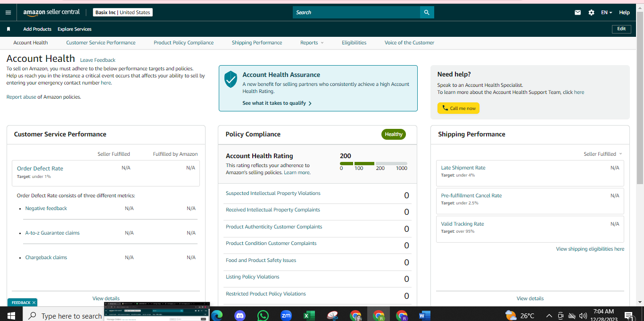Open Word from the taskbar

pyautogui.click(x=424, y=316)
